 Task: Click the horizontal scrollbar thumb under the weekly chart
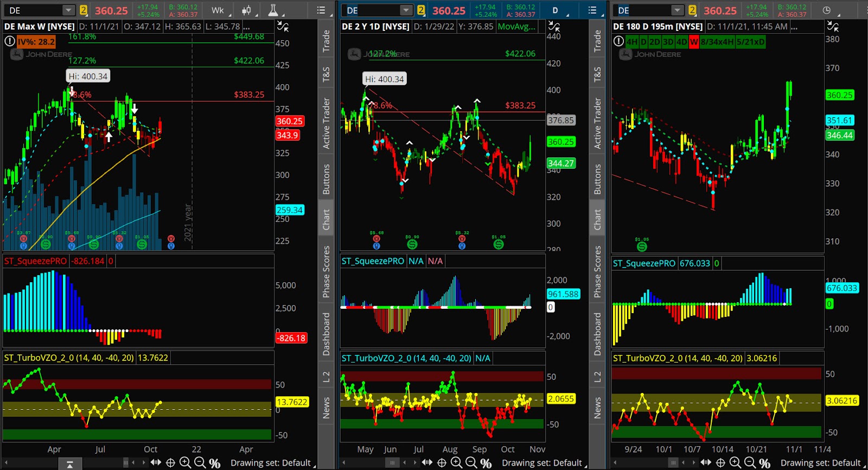[126, 463]
